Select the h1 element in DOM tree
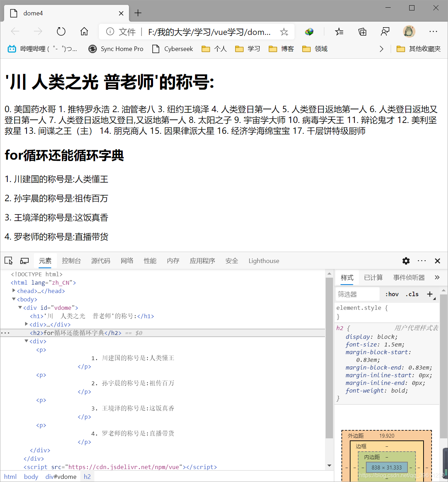 [x=92, y=316]
